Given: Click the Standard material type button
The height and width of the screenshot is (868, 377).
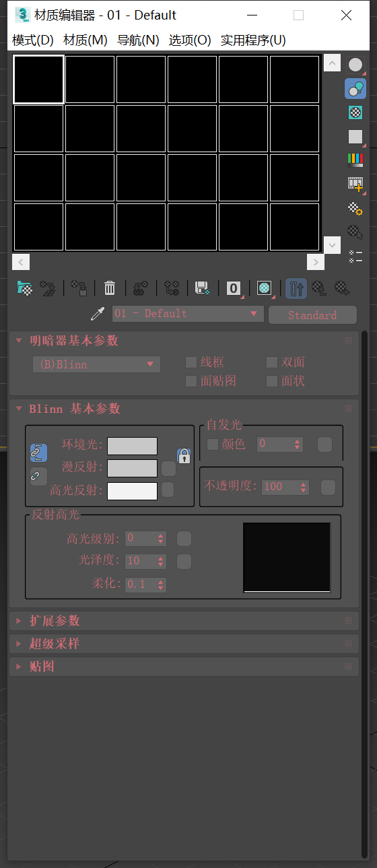Looking at the screenshot, I should (x=312, y=314).
